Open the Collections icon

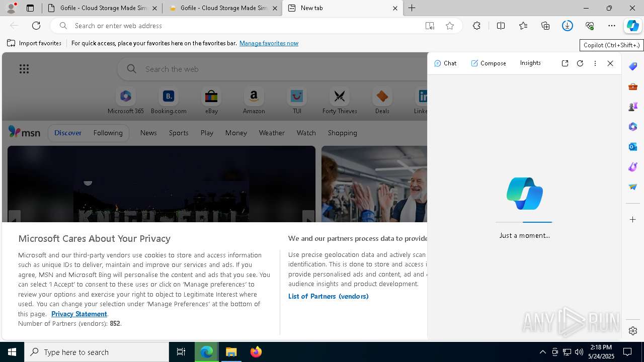545,26
